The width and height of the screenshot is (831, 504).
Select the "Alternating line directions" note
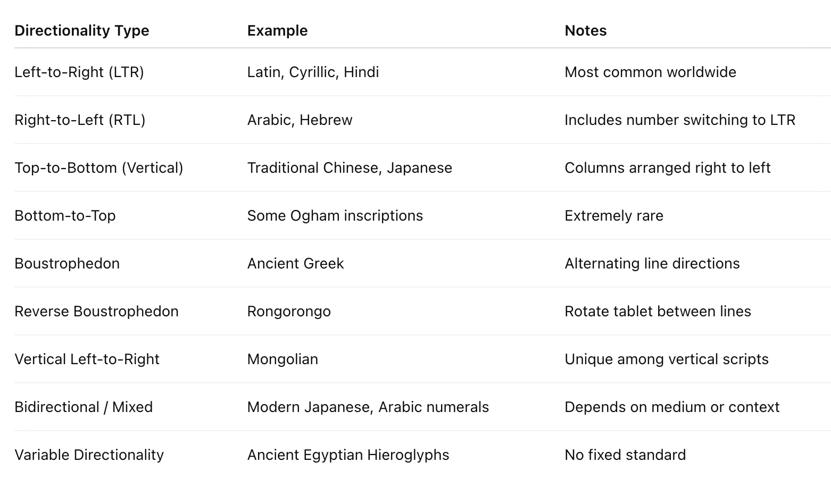click(652, 264)
